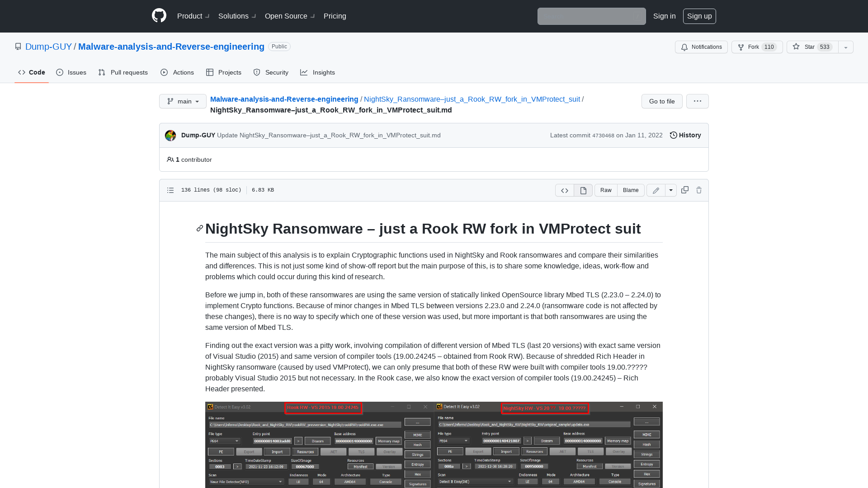Open the file outline list icon
868x488 pixels.
(170, 190)
